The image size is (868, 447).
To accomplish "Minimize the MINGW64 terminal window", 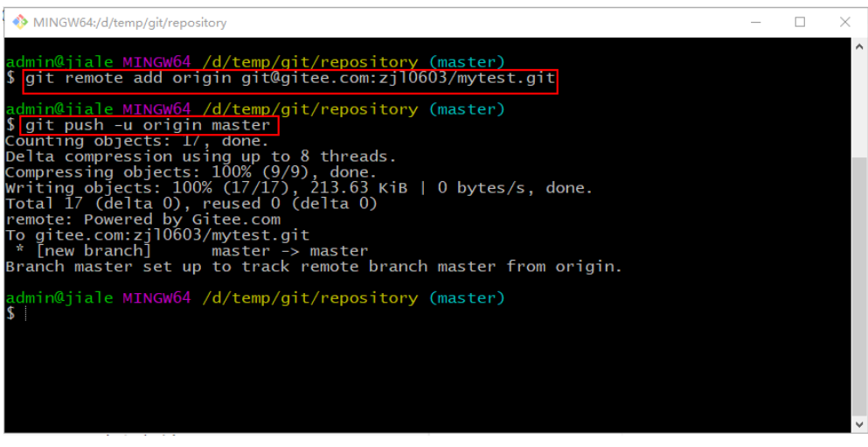I will pos(756,22).
